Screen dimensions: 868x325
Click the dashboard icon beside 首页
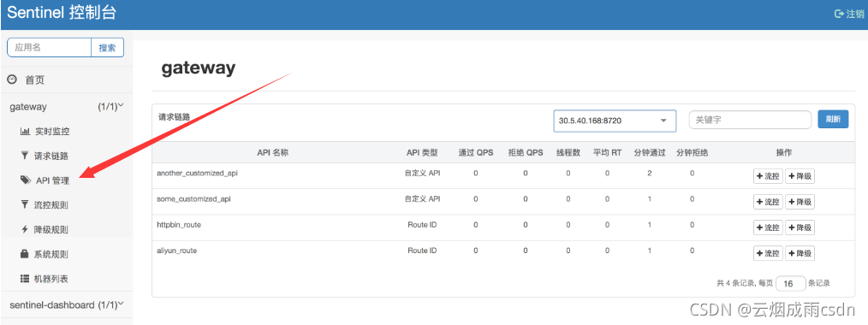tap(12, 80)
